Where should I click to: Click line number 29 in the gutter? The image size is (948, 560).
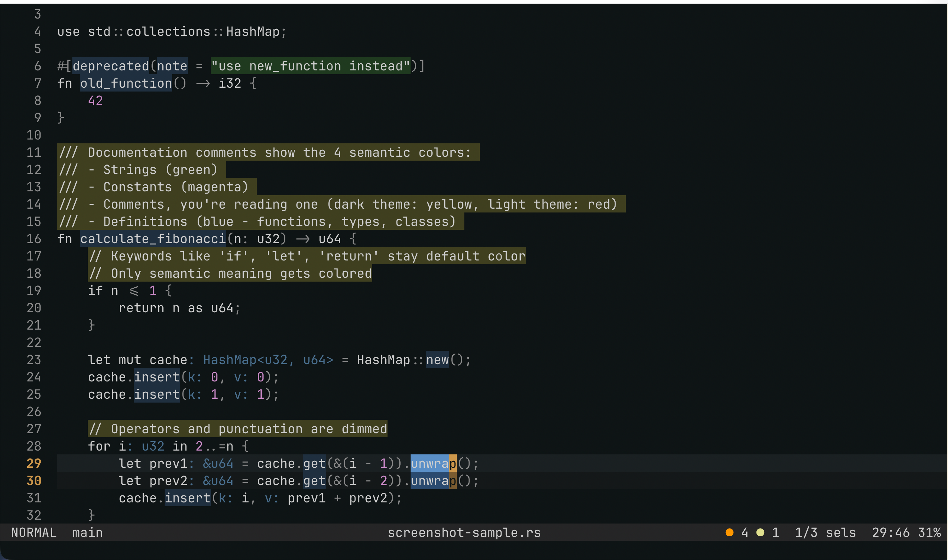click(34, 463)
